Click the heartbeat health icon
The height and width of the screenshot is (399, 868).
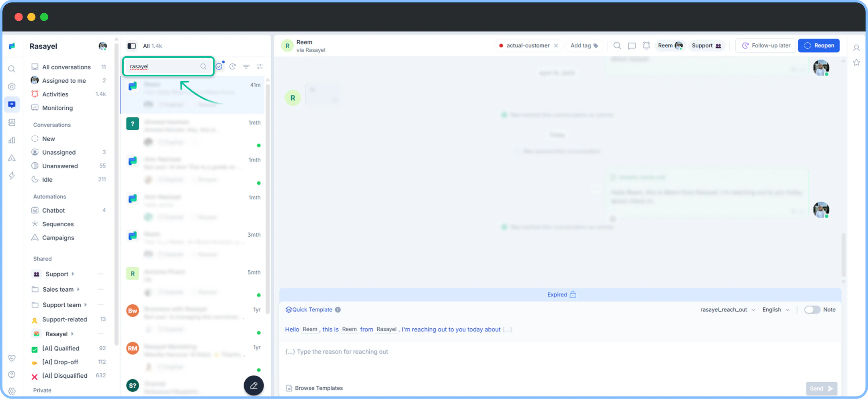click(x=12, y=358)
